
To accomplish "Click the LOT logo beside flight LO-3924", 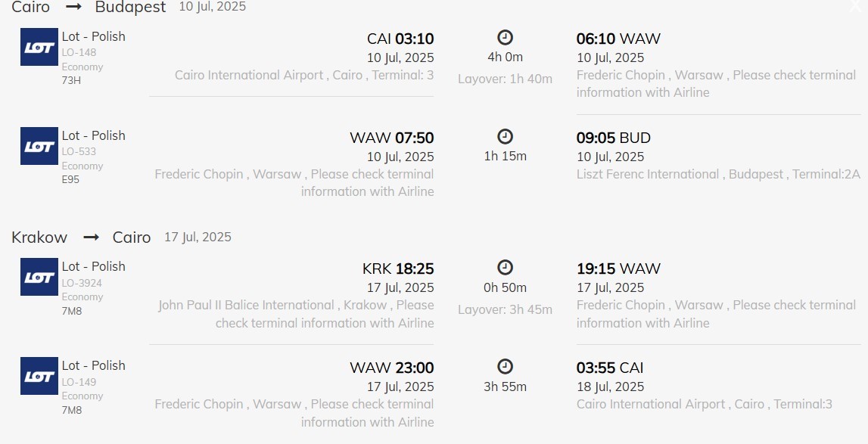I will pos(39,277).
